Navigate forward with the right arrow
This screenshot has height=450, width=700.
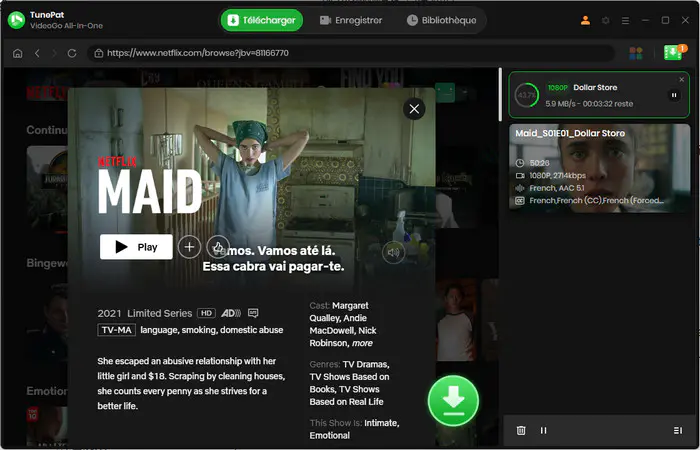click(x=54, y=53)
